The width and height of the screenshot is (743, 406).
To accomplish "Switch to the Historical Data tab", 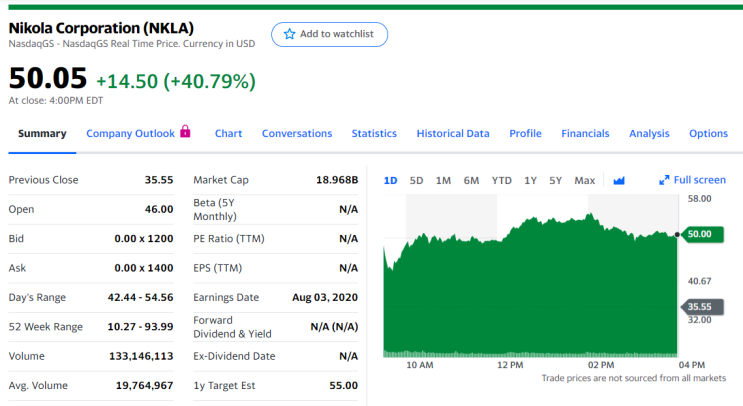I will [x=453, y=134].
